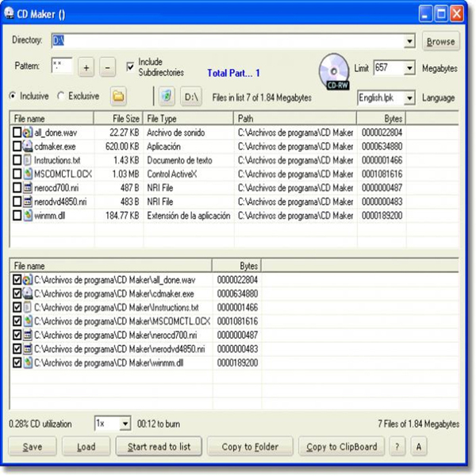476x476 pixels.
Task: Click the Documento de texto type cell
Action: click(179, 160)
